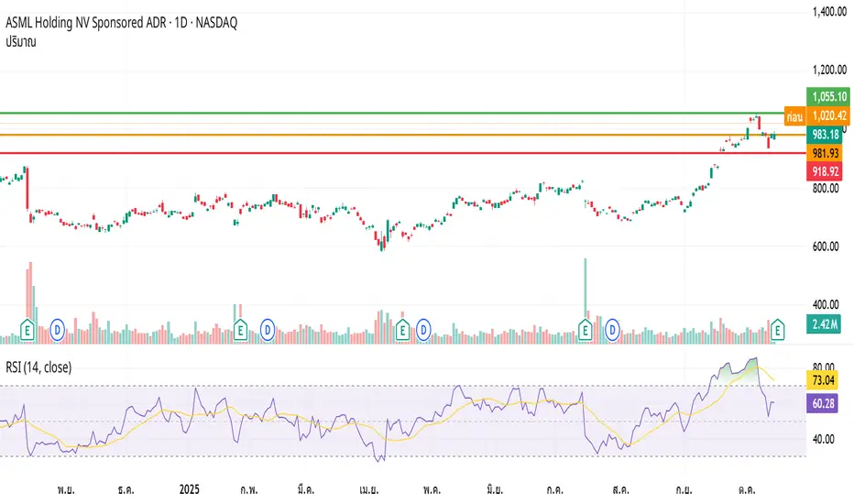Select the red horizontal line at 918.92

click(403, 153)
